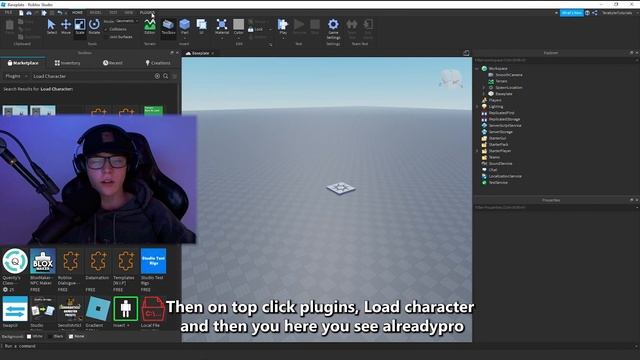Screen dimensions: 640x360
Task: Click the Lock tool in Edit group
Action: coord(256,29)
